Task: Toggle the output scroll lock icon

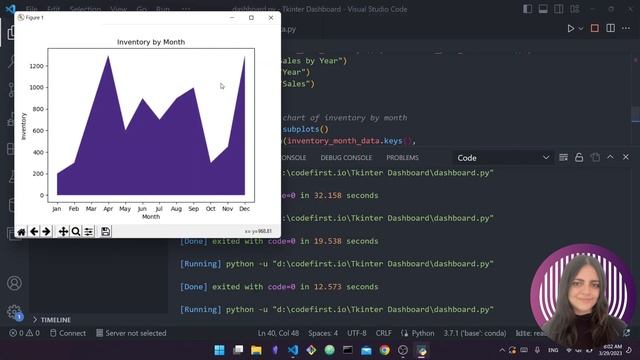Action: coord(579,158)
